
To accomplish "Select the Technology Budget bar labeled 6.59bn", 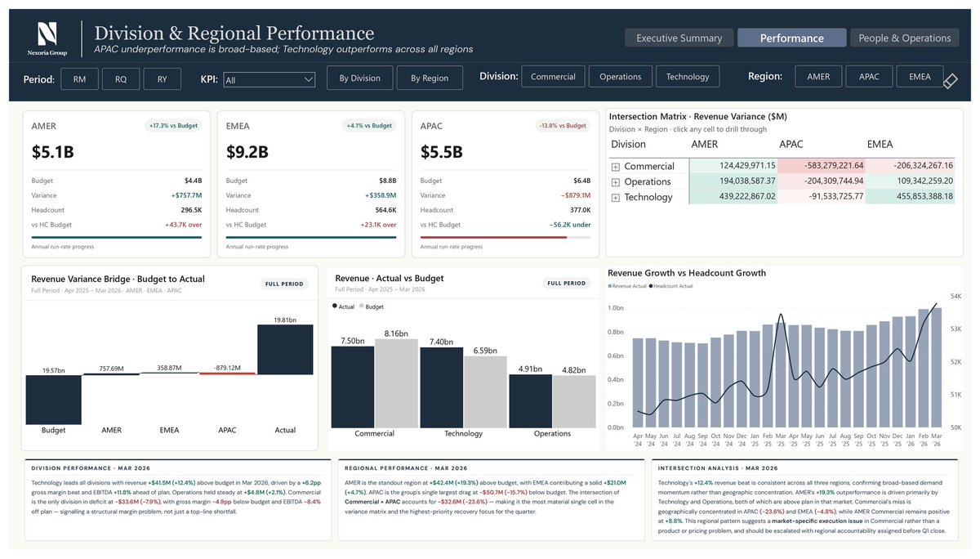I will point(485,391).
